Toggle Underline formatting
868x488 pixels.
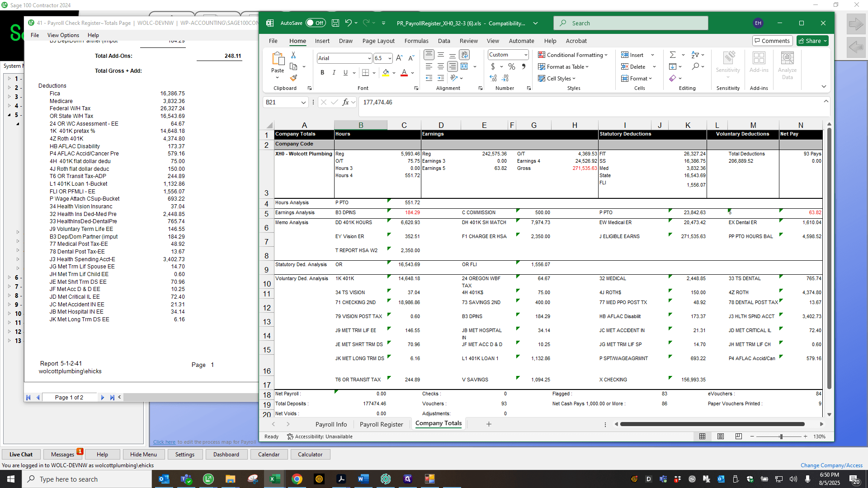point(346,72)
